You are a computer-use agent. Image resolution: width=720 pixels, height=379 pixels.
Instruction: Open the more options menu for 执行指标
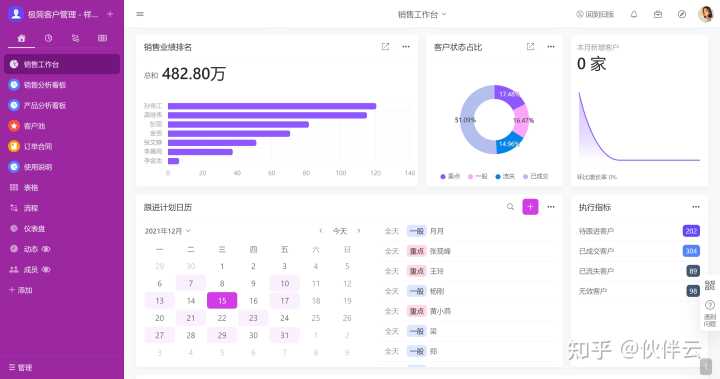click(x=696, y=207)
